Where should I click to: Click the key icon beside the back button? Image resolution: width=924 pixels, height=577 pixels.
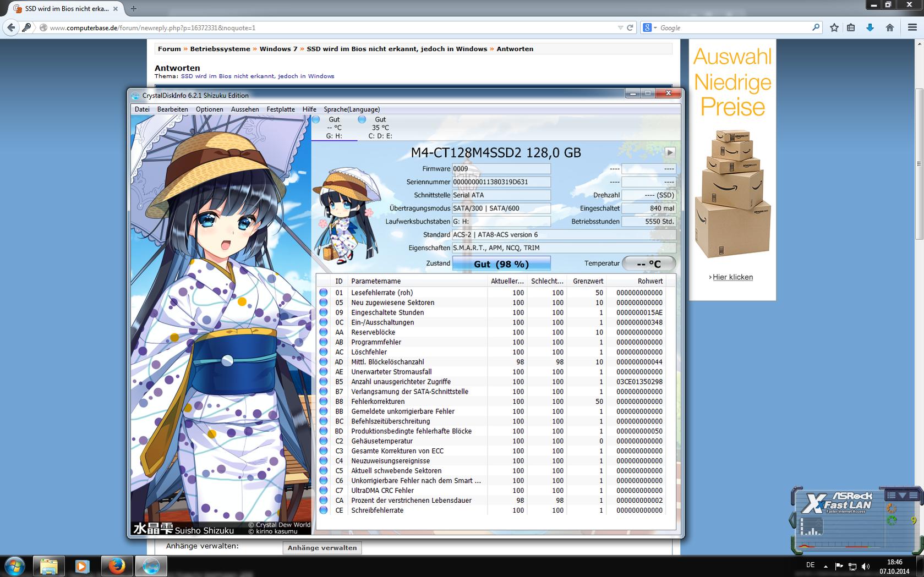coord(26,28)
